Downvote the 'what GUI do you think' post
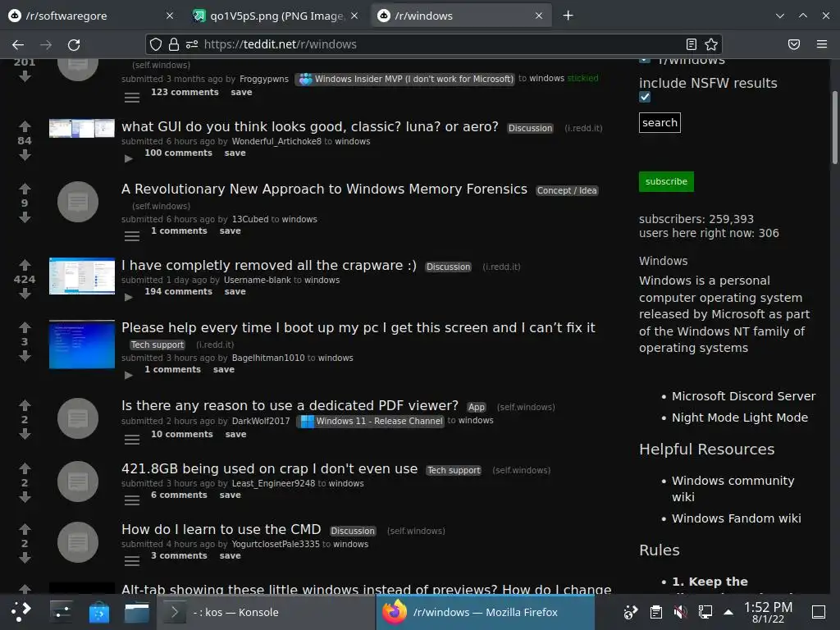Viewport: 840px width, 630px height. click(25, 155)
